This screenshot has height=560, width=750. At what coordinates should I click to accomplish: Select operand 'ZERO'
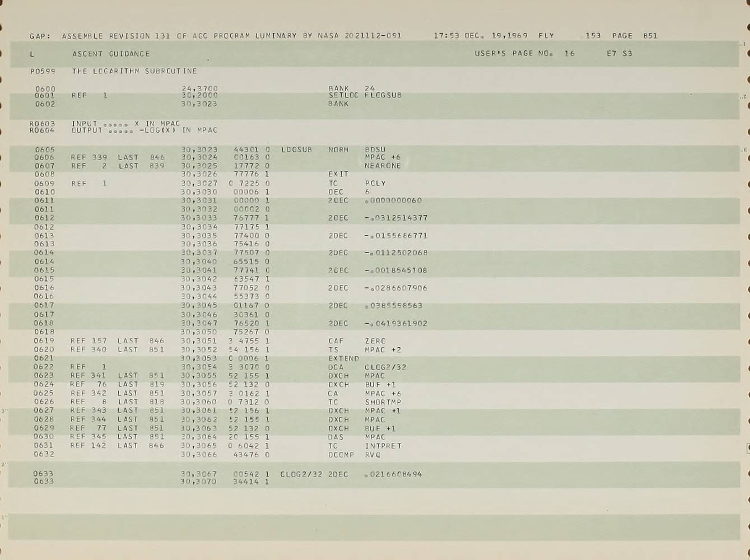(375, 341)
